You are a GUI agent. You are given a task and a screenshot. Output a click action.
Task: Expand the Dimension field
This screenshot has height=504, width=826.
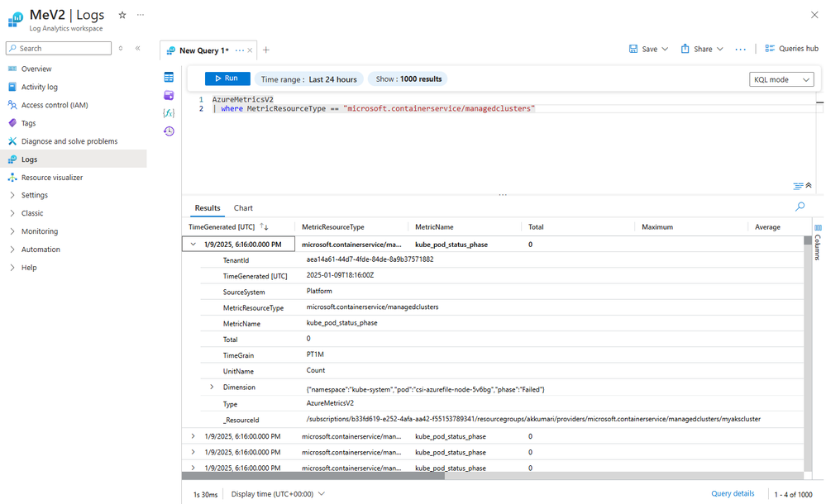pos(212,387)
